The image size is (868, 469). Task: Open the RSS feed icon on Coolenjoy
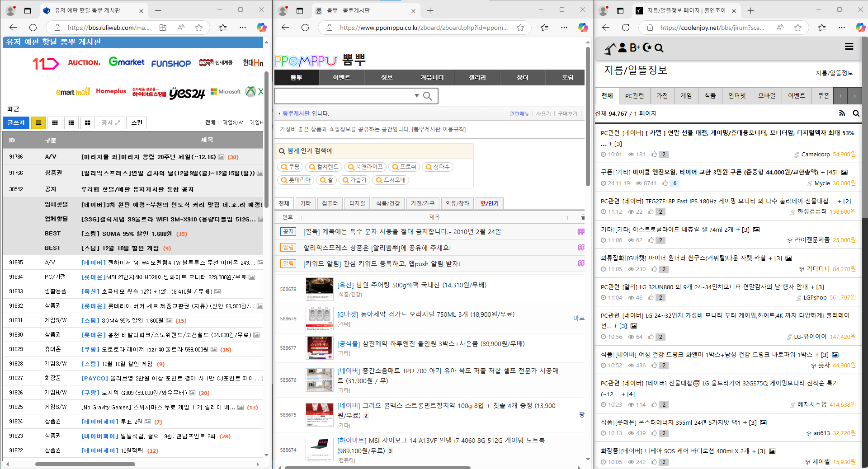click(842, 113)
